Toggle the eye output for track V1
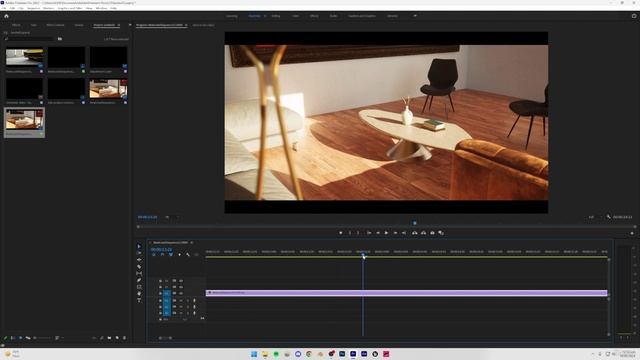This screenshot has width=640, height=360. [x=181, y=293]
